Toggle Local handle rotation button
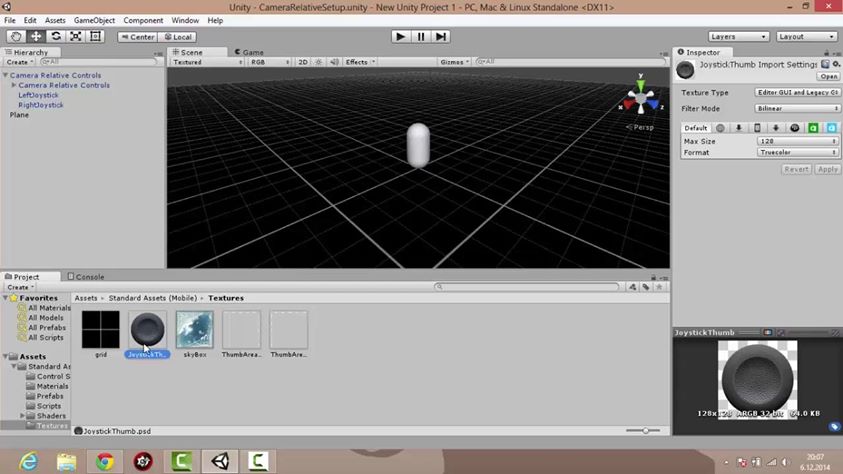The height and width of the screenshot is (474, 843). point(177,37)
